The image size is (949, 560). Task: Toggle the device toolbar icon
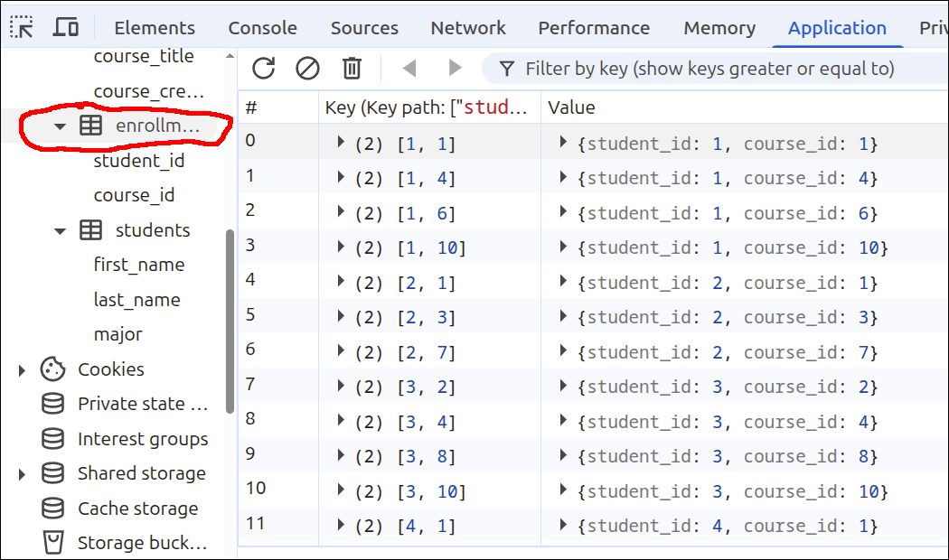coord(65,27)
